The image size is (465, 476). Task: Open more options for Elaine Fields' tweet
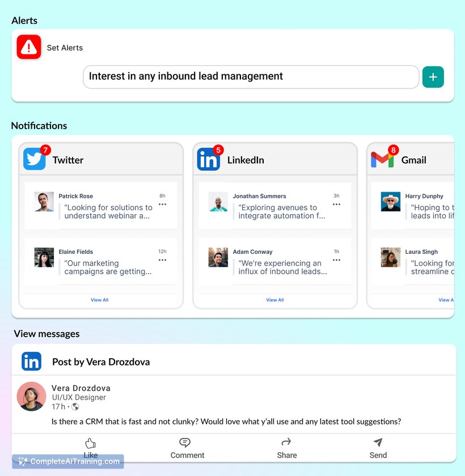[163, 260]
